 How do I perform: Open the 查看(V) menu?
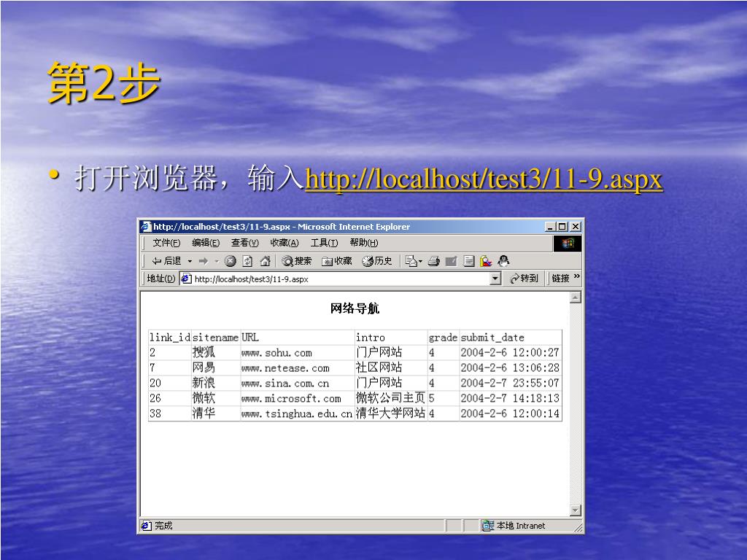click(245, 243)
